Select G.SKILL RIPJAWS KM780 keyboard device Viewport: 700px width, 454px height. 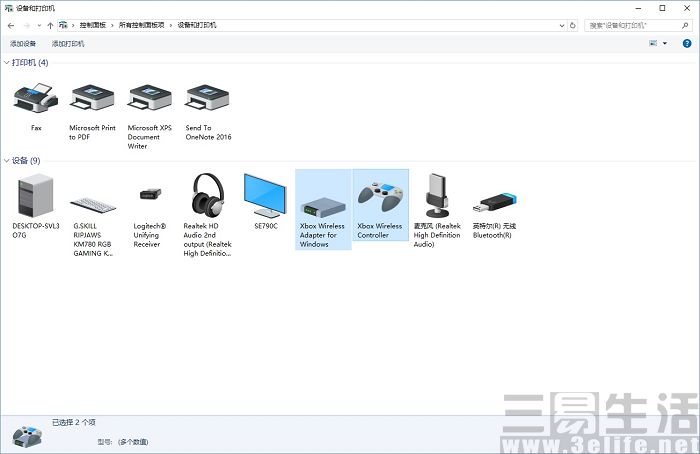pyautogui.click(x=93, y=204)
